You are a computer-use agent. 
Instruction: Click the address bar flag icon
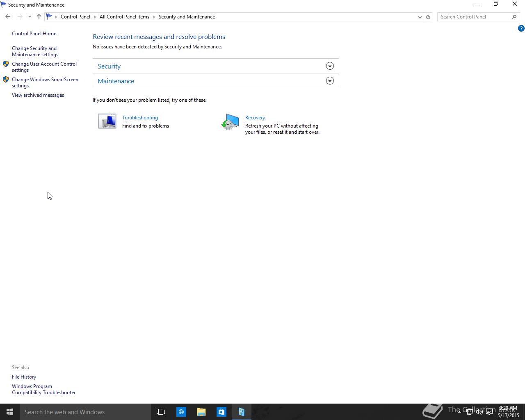tap(49, 17)
